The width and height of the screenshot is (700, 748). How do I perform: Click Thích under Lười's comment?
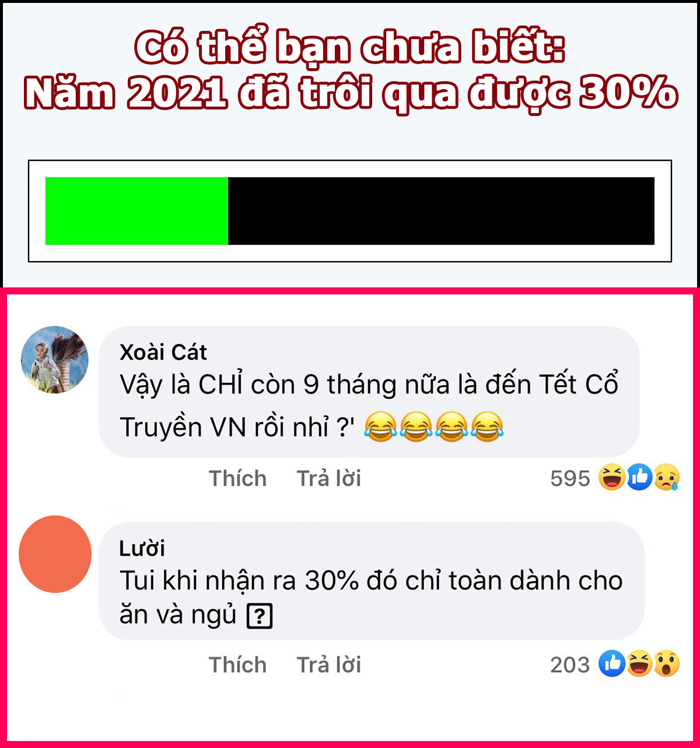click(x=238, y=665)
